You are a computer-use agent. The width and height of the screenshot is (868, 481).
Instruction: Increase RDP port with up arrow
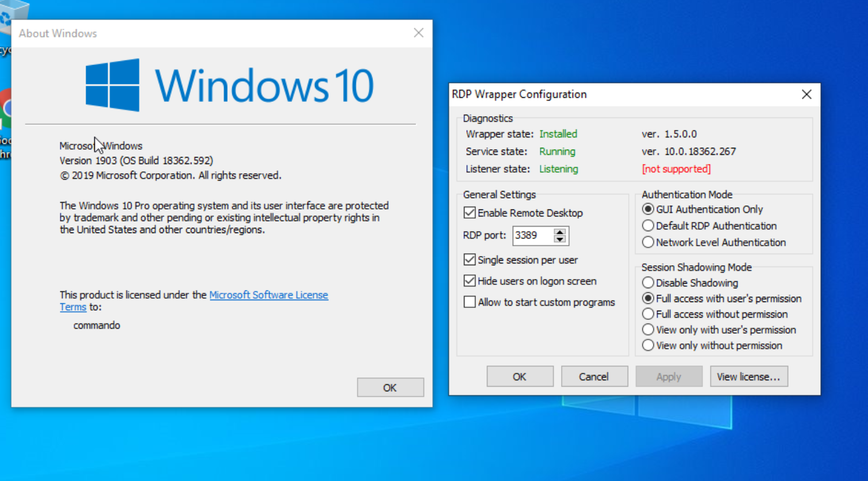tap(560, 232)
